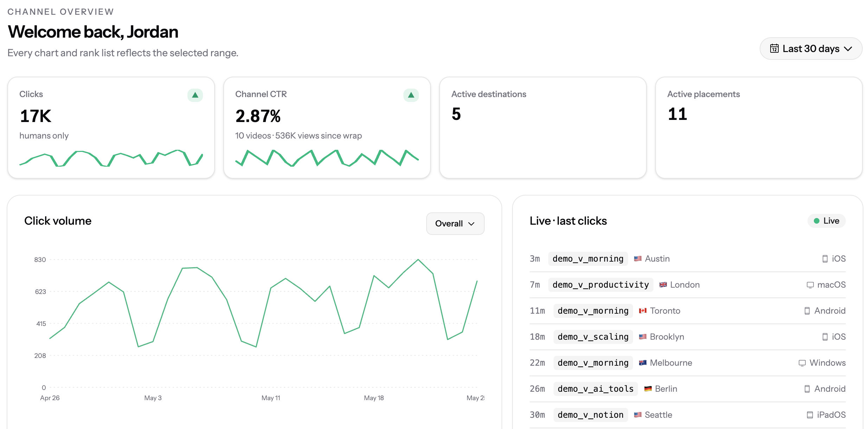Viewport: 868px width, 429px height.
Task: Click the 7m timestamp in live clicks
Action: [x=535, y=285]
